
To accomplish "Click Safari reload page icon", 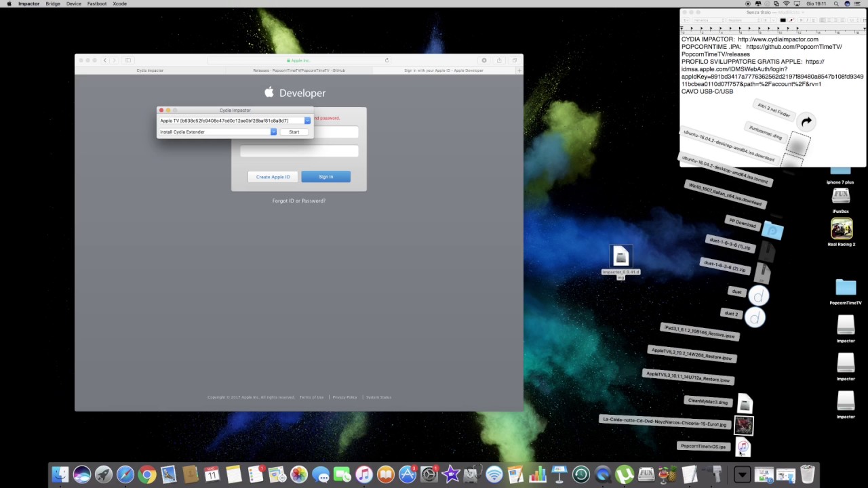I will pyautogui.click(x=387, y=60).
